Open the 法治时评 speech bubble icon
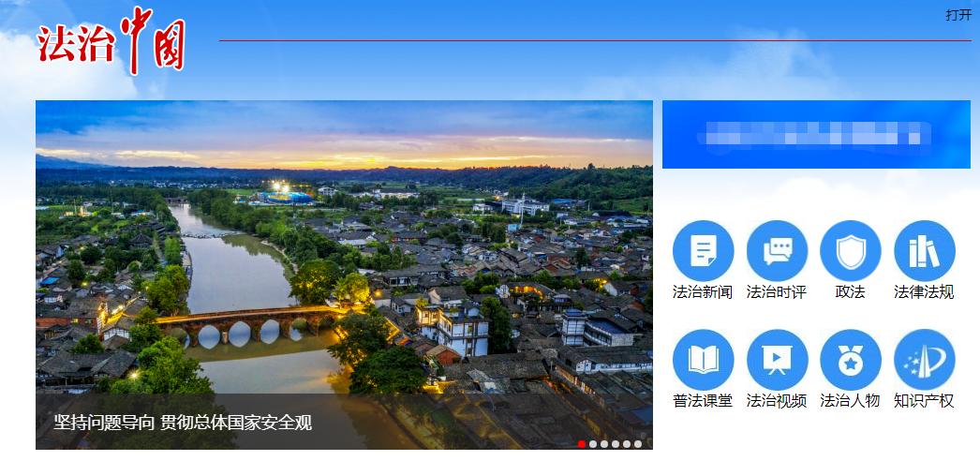 pyautogui.click(x=777, y=251)
